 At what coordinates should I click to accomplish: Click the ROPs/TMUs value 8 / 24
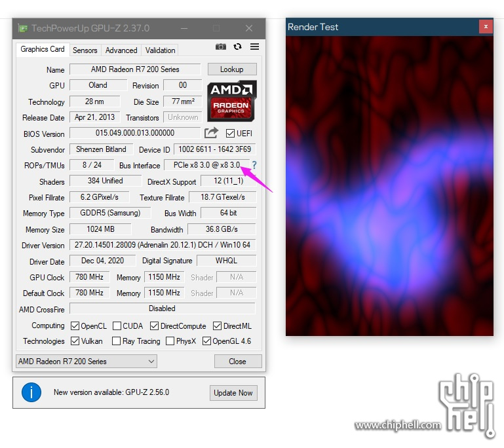click(92, 165)
